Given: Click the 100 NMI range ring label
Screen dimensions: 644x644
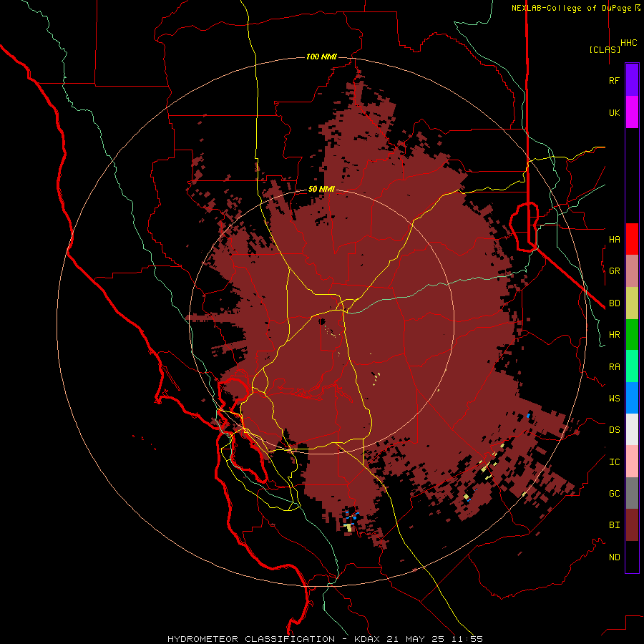Looking at the screenshot, I should click(x=321, y=57).
